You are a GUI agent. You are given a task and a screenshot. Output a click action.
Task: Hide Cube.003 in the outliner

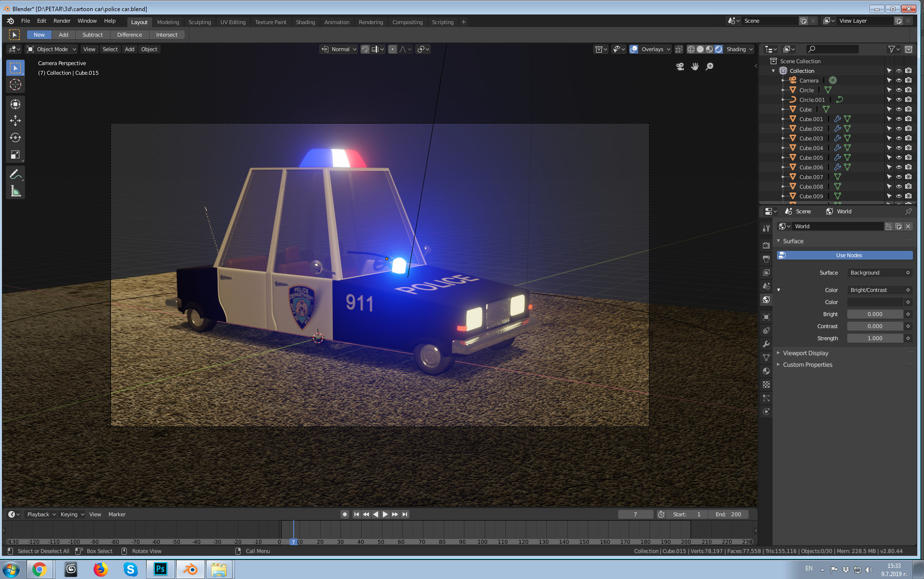pos(899,138)
